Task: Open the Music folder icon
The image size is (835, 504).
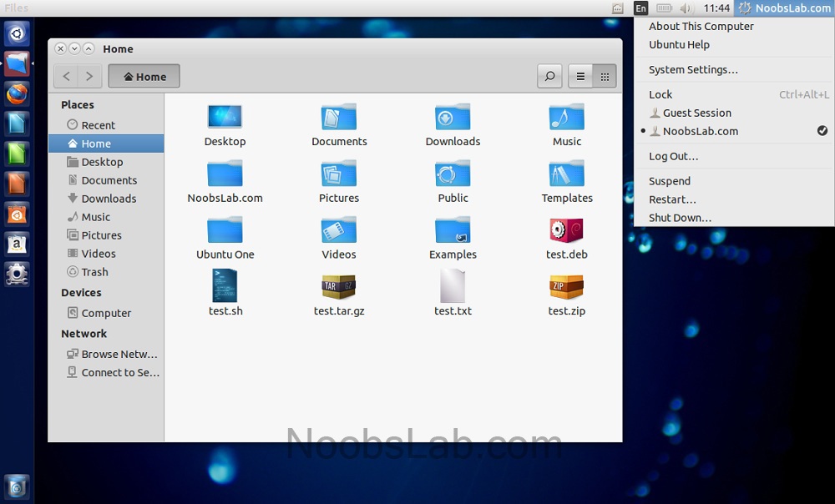Action: [x=566, y=118]
